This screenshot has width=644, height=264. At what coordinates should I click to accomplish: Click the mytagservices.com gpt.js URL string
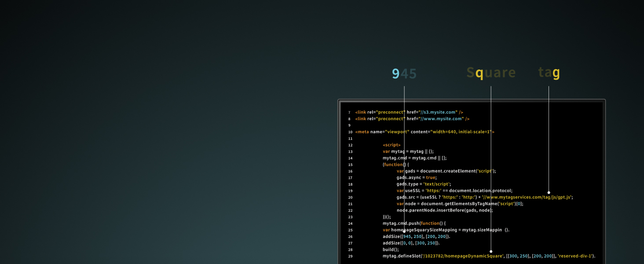coord(527,198)
